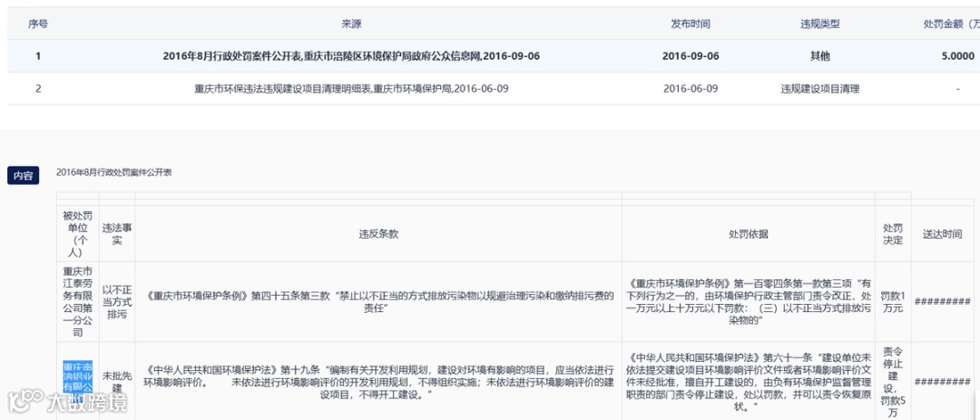This screenshot has width=980, height=420.
Task: Select sequence number 1 cell
Action: pos(38,56)
